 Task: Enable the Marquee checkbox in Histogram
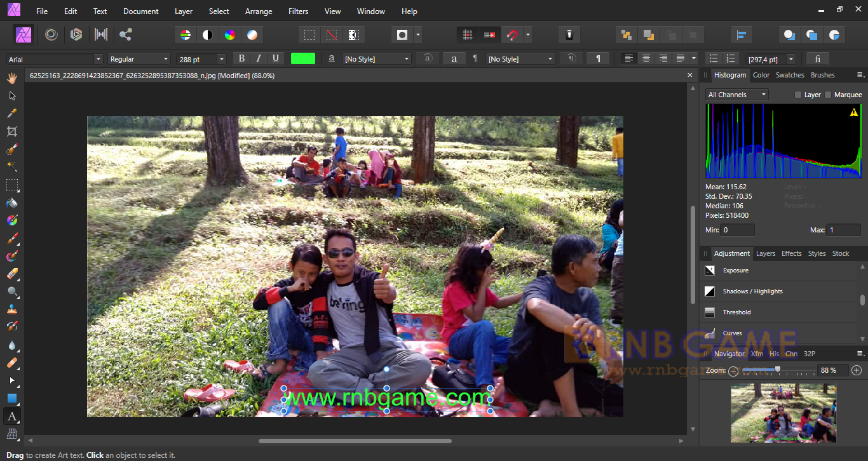click(828, 95)
